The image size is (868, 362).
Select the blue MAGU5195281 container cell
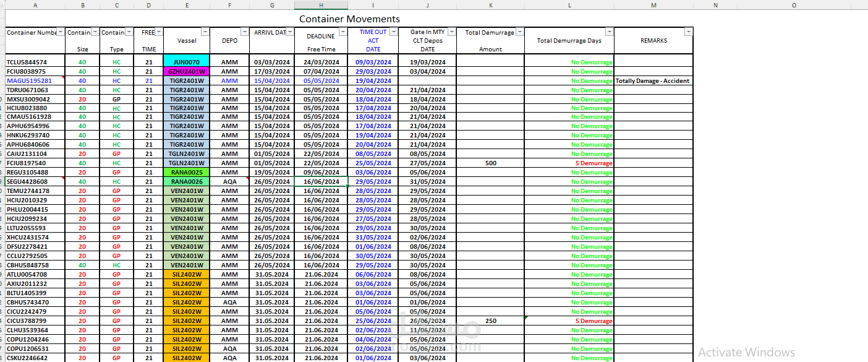click(x=35, y=81)
